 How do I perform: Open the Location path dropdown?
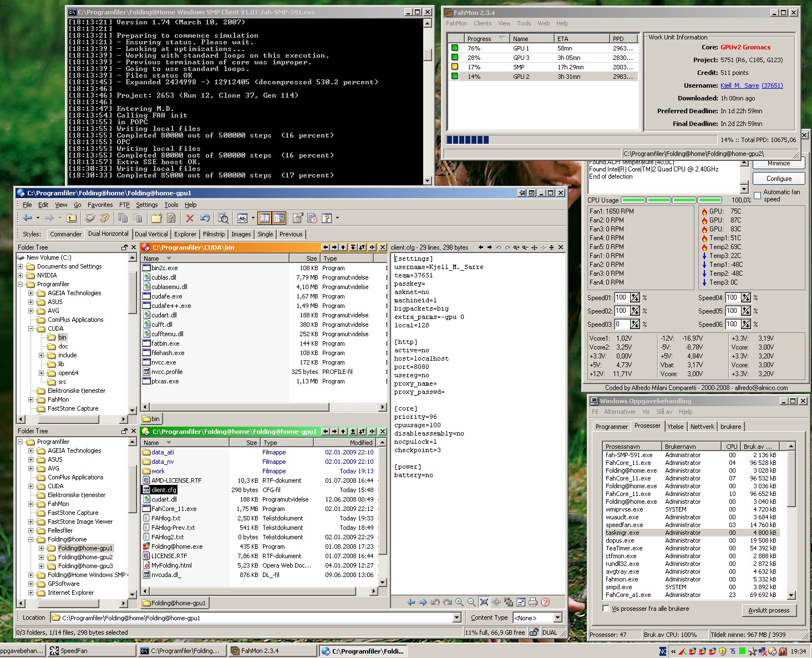[x=456, y=617]
